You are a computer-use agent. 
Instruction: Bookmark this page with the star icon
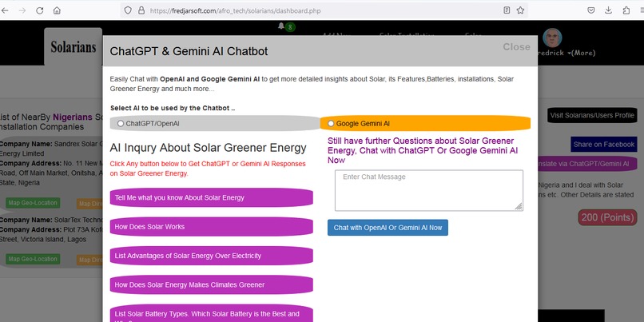(x=520, y=10)
